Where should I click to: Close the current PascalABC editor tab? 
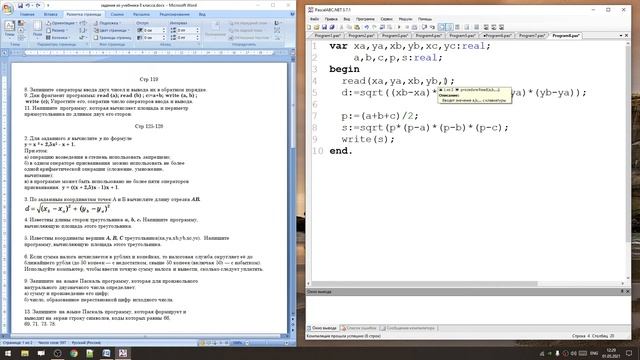pos(627,36)
